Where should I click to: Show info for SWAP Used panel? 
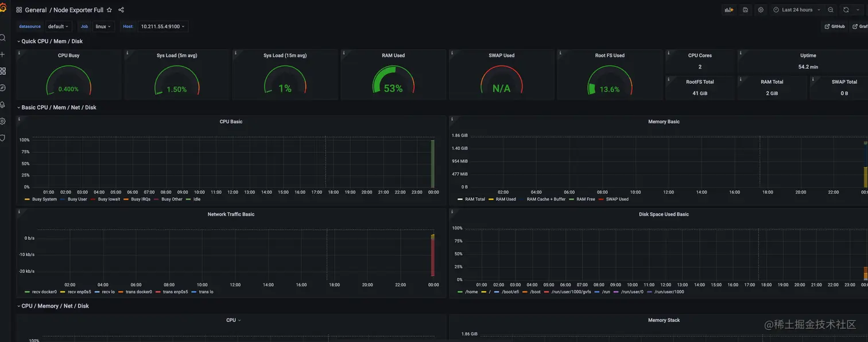[x=452, y=53]
